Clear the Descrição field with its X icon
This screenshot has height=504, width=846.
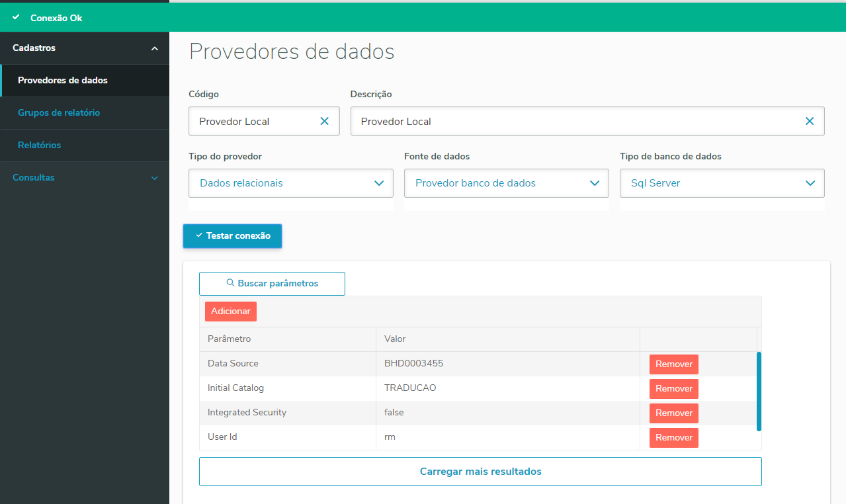tap(809, 121)
